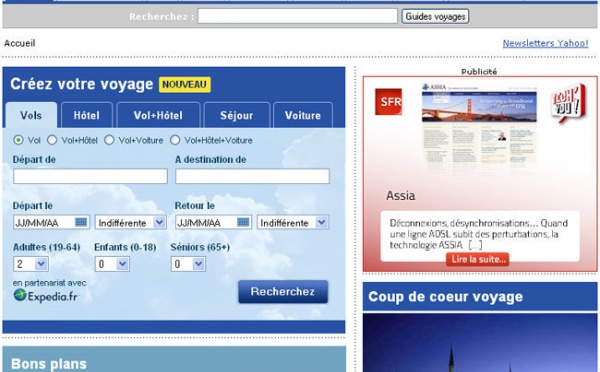Expand the Séniors (65+) count dropdown
This screenshot has height=372, width=600.
click(x=188, y=264)
